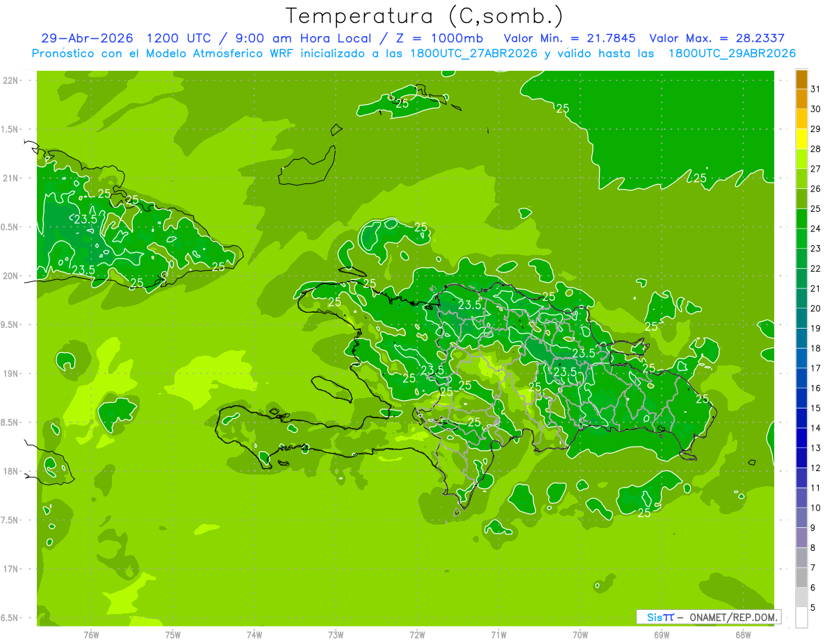834x644 pixels.
Task: Select the dark blue 13 degree legend swatch
Action: 801,438
